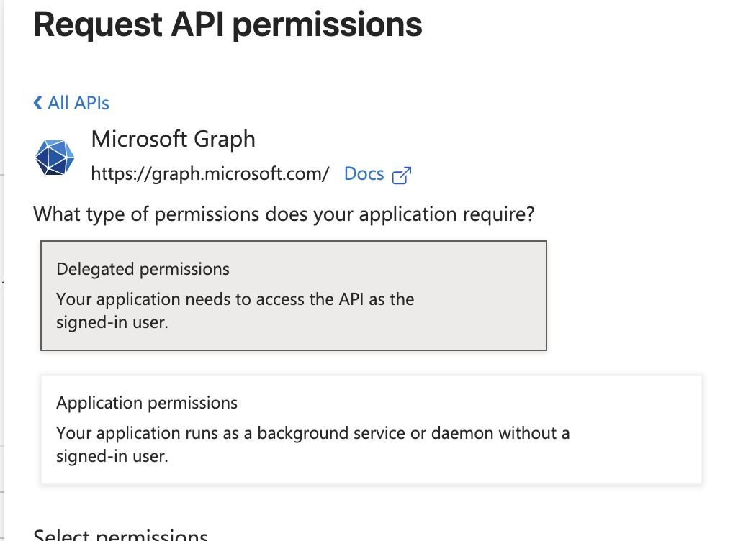Click the signed-in user description text
The width and height of the screenshot is (756, 541).
pos(235,310)
